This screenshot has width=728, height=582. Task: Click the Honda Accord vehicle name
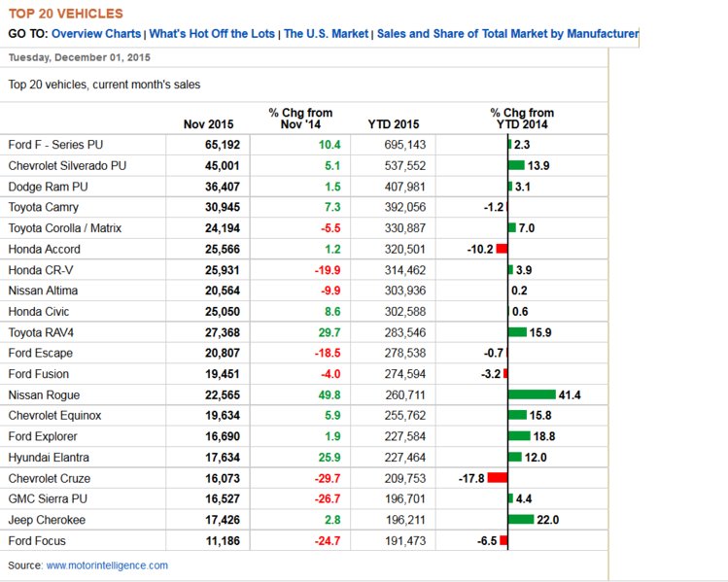point(45,250)
